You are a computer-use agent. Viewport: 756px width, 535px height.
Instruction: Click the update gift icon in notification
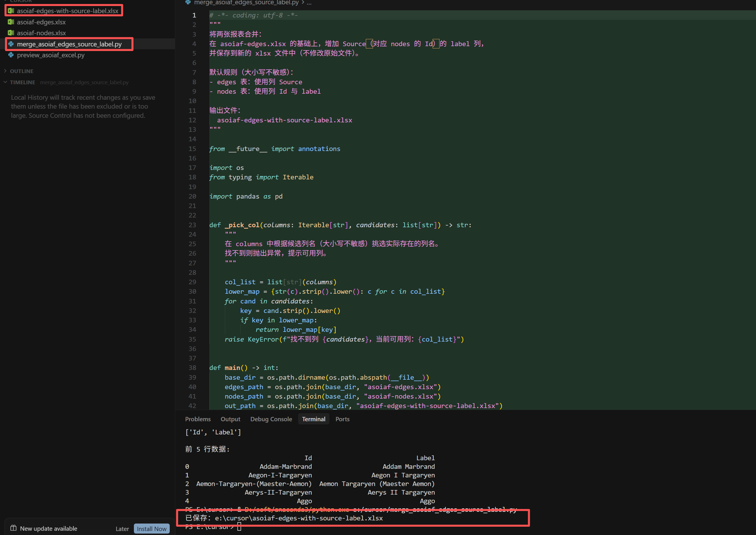click(13, 528)
